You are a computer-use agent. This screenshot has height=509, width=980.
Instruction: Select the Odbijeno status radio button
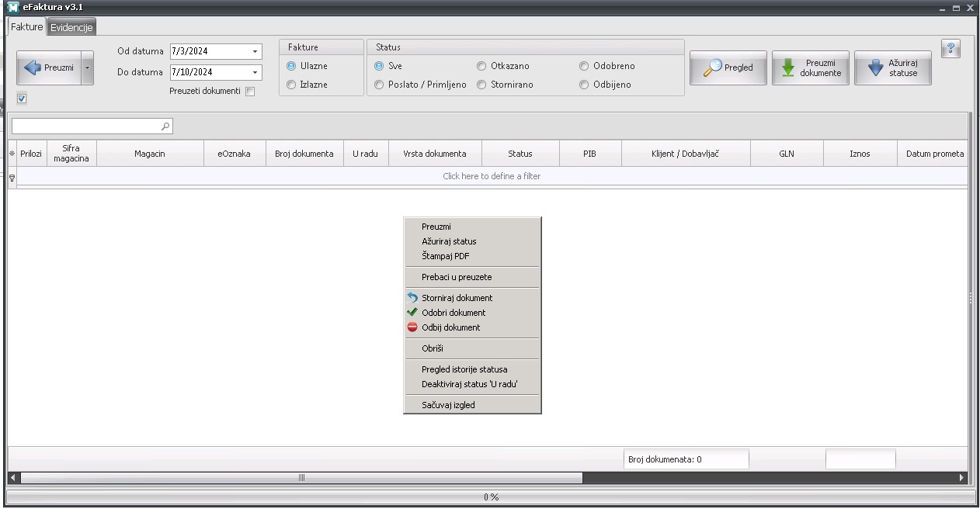tap(584, 85)
